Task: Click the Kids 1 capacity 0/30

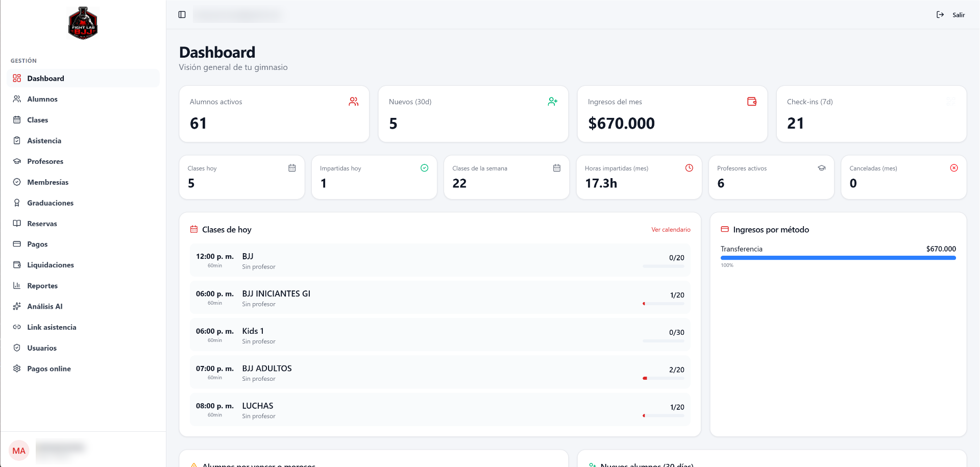Action: (677, 332)
